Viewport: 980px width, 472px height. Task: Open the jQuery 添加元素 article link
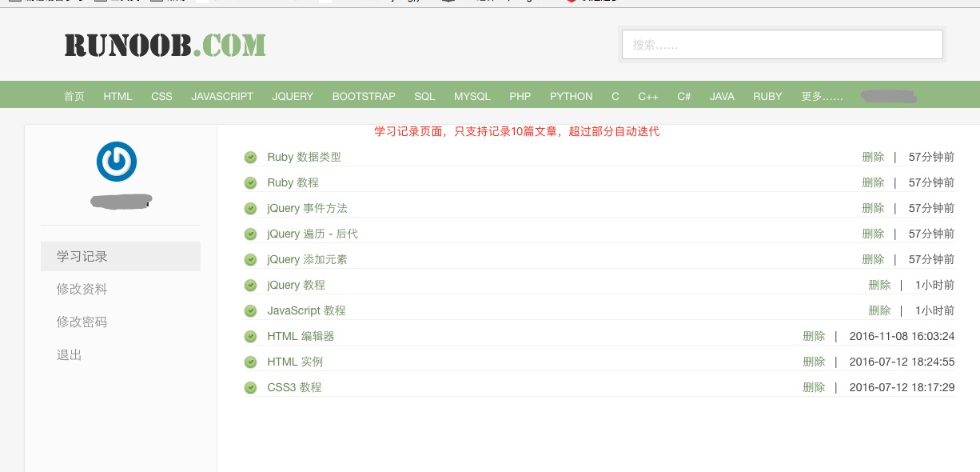coord(307,259)
